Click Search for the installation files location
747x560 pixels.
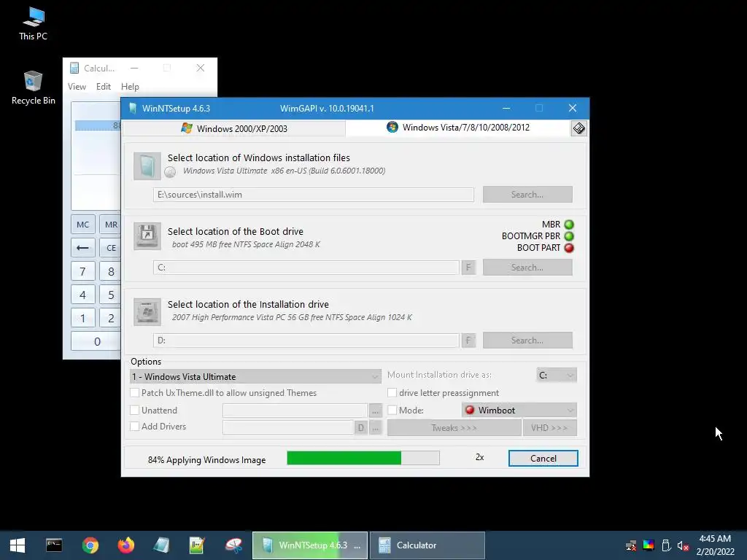(527, 194)
